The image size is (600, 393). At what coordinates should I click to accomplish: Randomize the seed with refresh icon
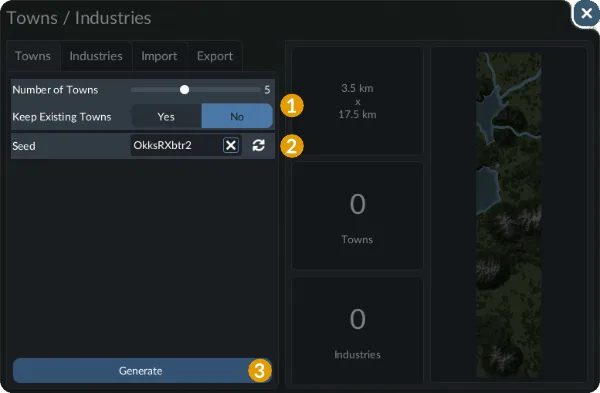pyautogui.click(x=259, y=145)
